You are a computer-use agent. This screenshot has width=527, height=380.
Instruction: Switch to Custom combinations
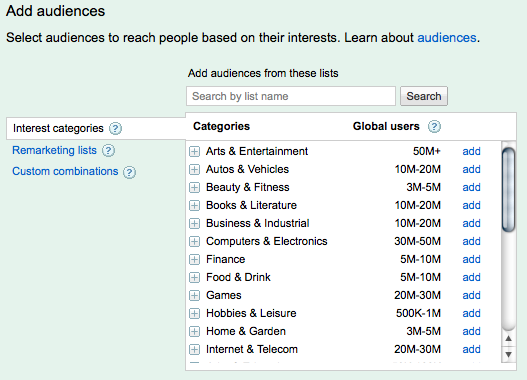(x=65, y=171)
